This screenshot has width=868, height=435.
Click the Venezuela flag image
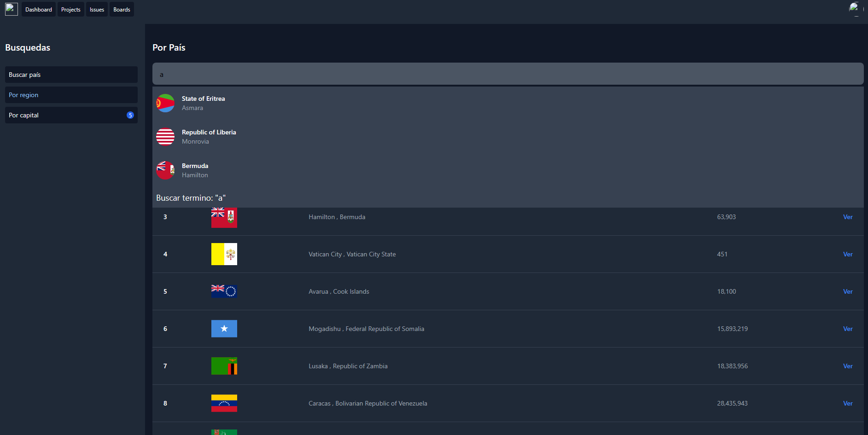click(x=224, y=403)
